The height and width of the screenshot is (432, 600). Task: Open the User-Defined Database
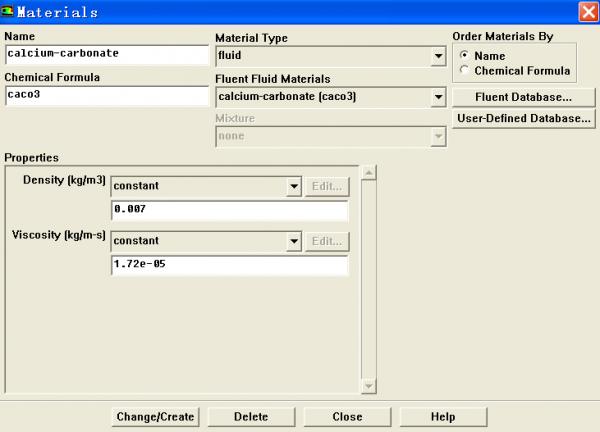[x=523, y=118]
